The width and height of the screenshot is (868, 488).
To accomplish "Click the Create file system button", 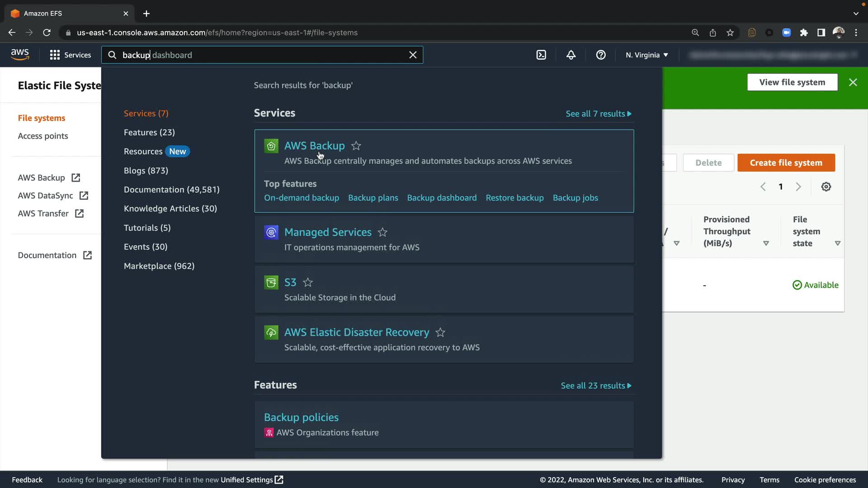I will 786,163.
